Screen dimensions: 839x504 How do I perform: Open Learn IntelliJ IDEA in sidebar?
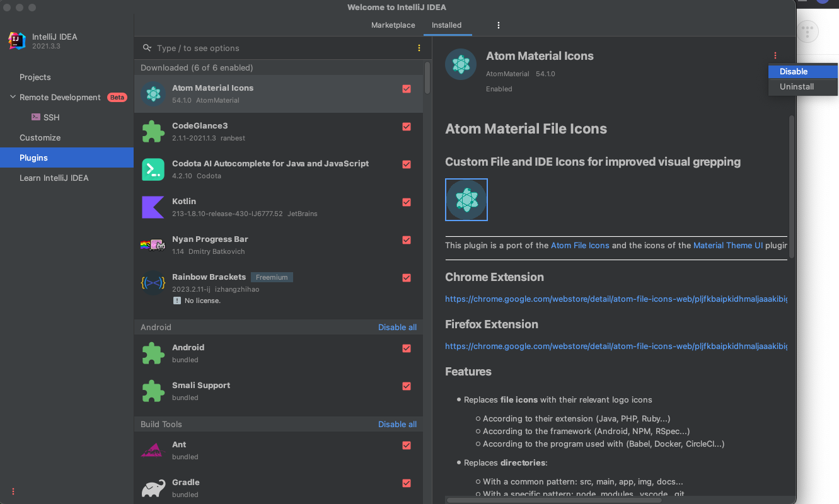67,178
